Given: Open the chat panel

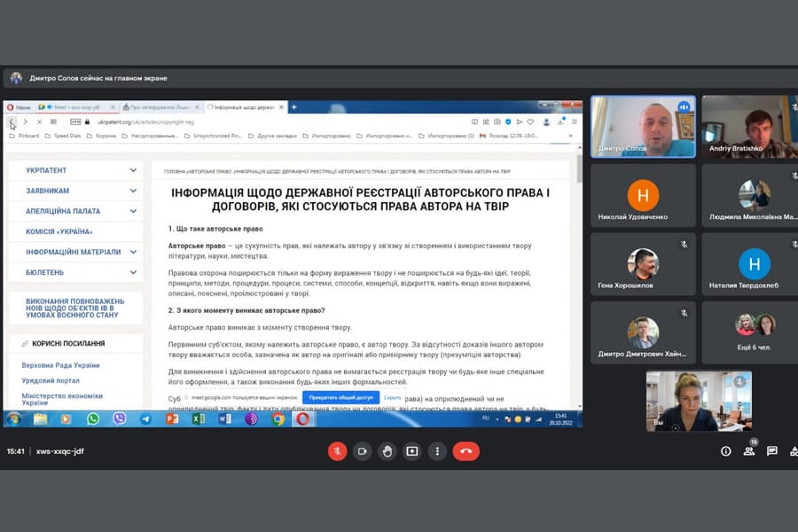Looking at the screenshot, I should point(772,451).
